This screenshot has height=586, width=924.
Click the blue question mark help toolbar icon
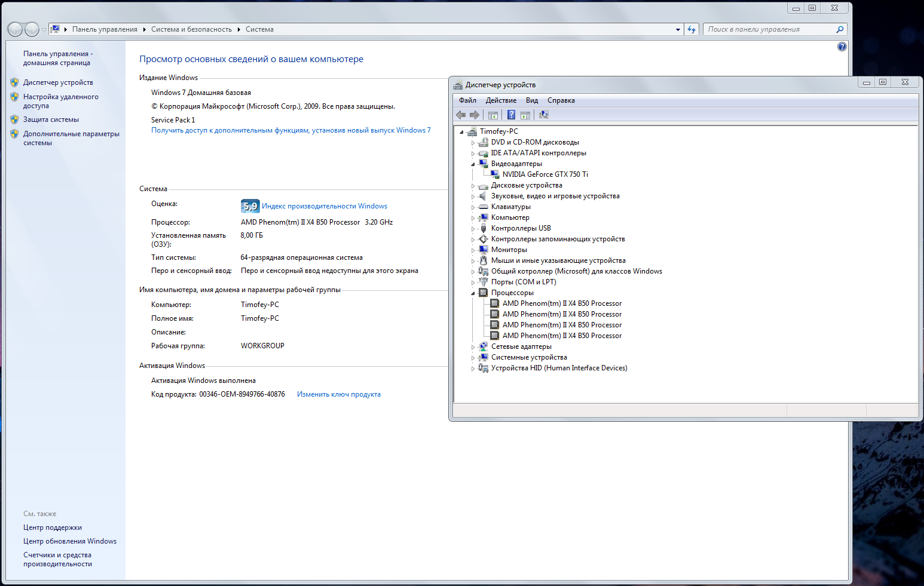coord(511,115)
